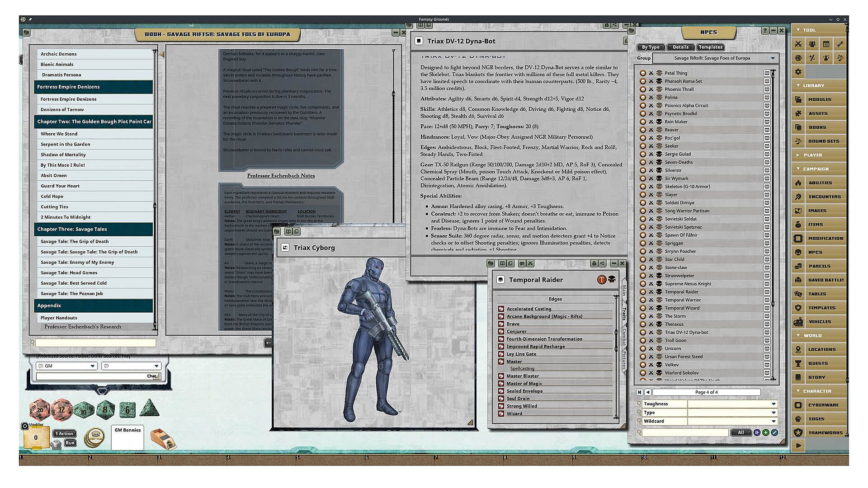Open Abilities in the Campaign sidebar
This screenshot has width=868, height=488.
[x=819, y=183]
